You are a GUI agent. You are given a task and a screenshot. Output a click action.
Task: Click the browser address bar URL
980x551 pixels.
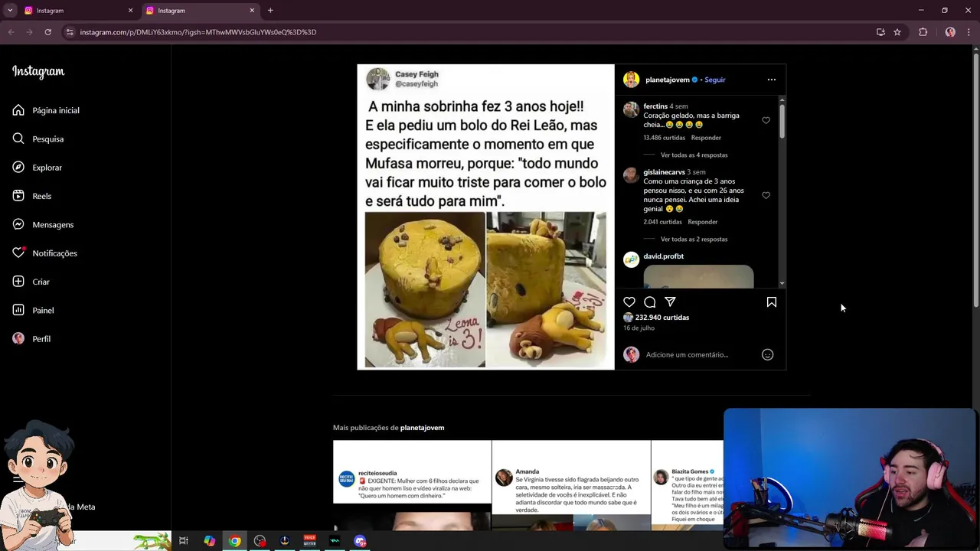point(198,32)
